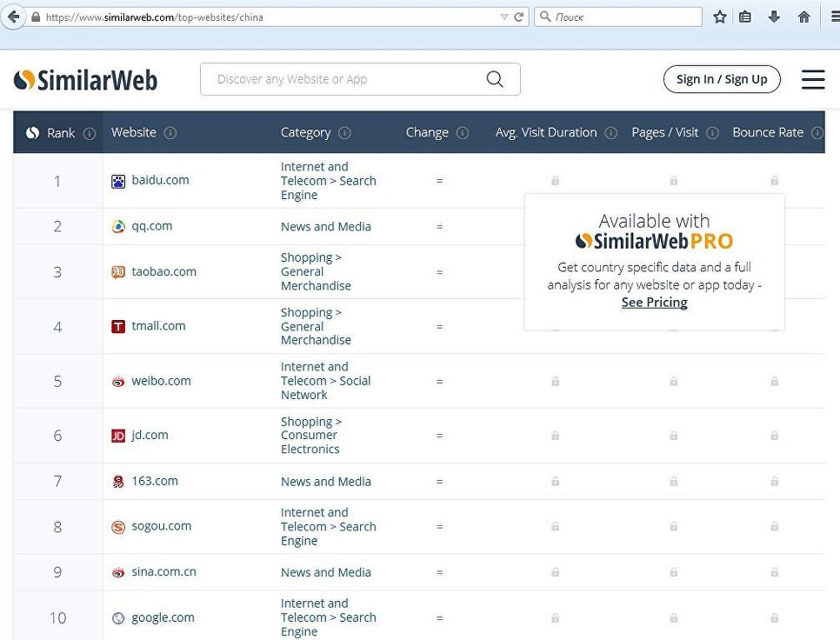Open 163.com's News and Media category

[326, 482]
